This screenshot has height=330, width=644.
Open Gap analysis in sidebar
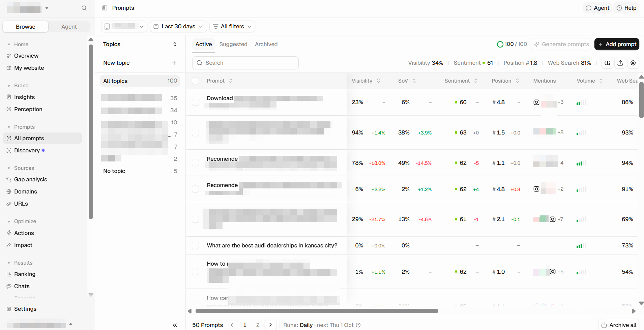pyautogui.click(x=30, y=179)
